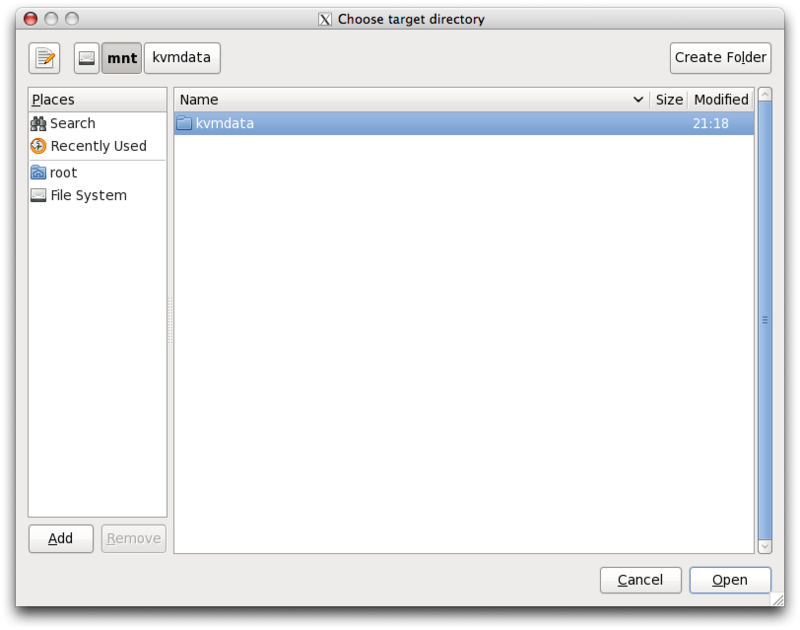Click the vertical scrollbar thumb
The height and width of the screenshot is (630, 800).
[x=765, y=320]
